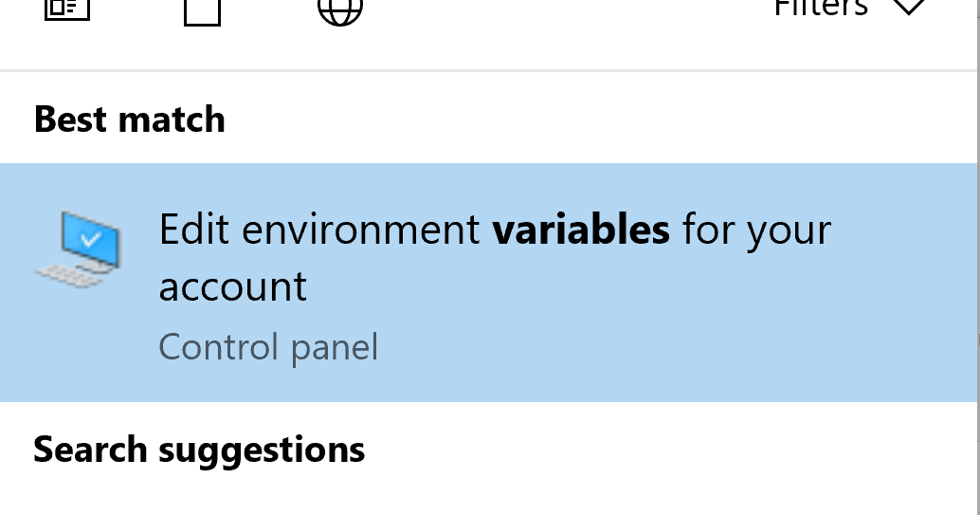
Task: Click the word account in result
Action: tap(233, 286)
